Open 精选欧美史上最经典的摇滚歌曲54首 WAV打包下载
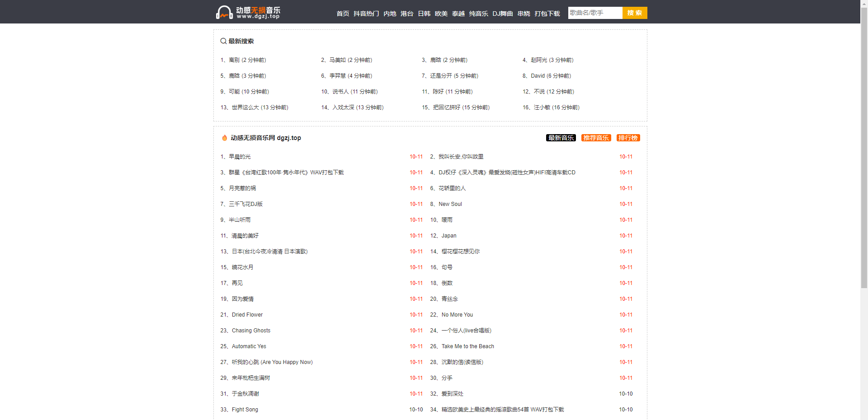 point(503,410)
